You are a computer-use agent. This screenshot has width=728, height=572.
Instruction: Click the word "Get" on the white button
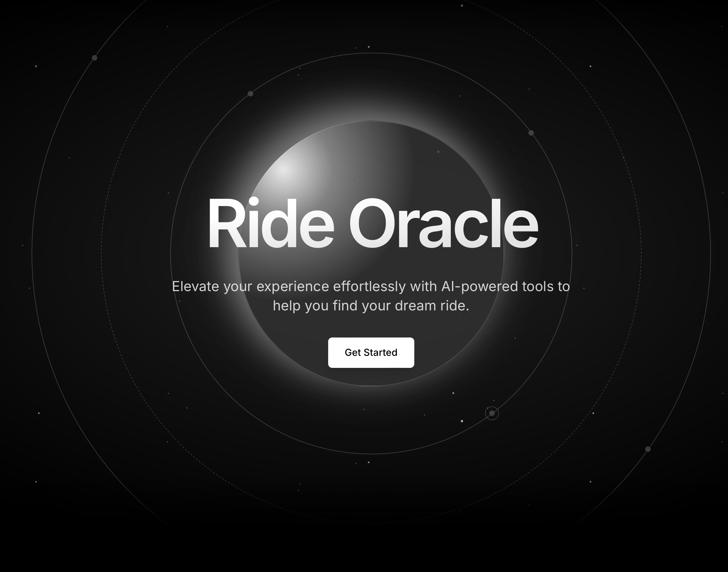tap(353, 353)
